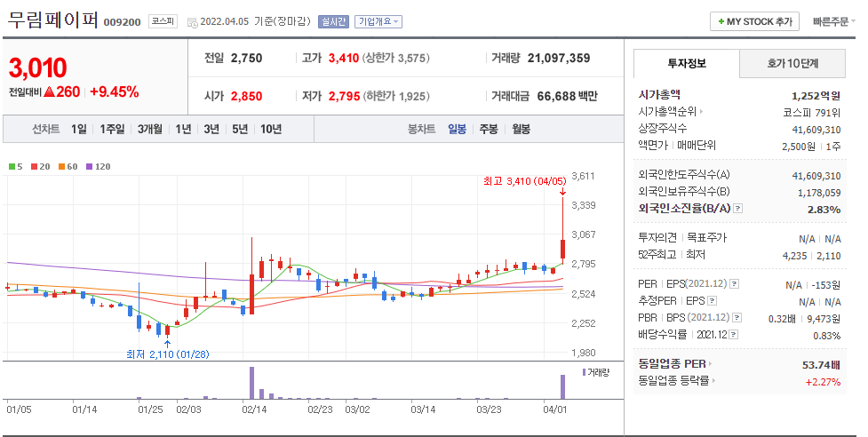Open help icon beside PBR BPS(2021.12)
868x437 pixels.
tap(737, 317)
